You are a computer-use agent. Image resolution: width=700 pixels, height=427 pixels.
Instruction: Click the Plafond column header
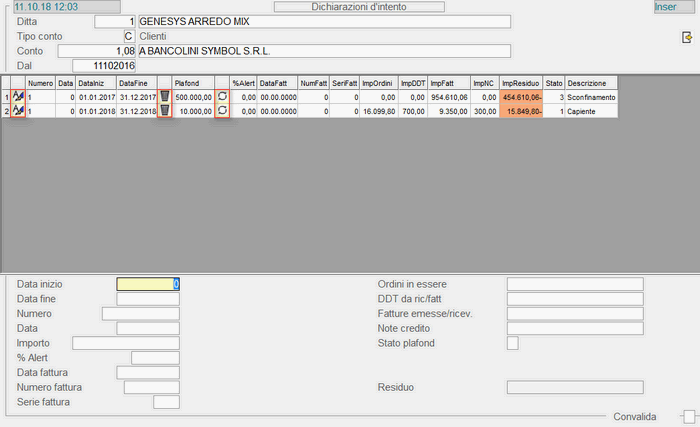coord(187,83)
